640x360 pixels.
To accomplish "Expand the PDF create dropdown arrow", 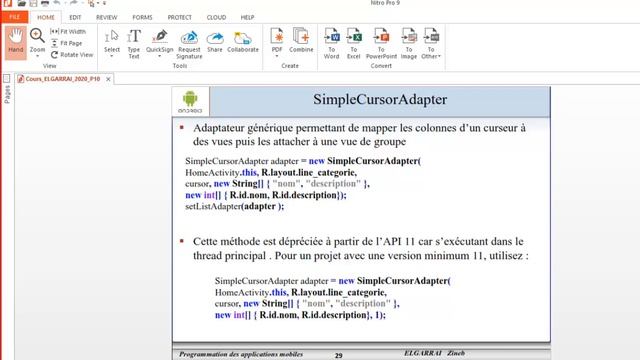I will [277, 56].
